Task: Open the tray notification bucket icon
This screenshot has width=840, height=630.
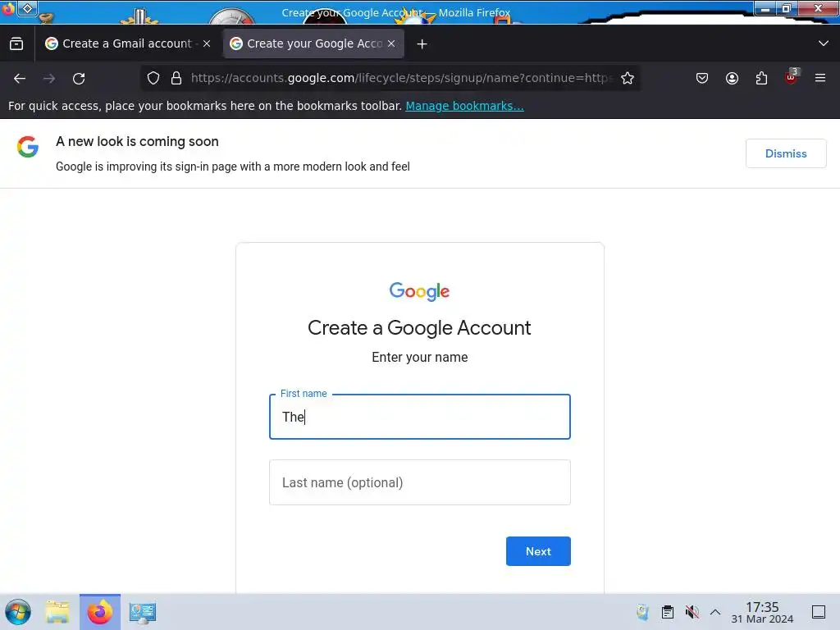Action: click(642, 612)
